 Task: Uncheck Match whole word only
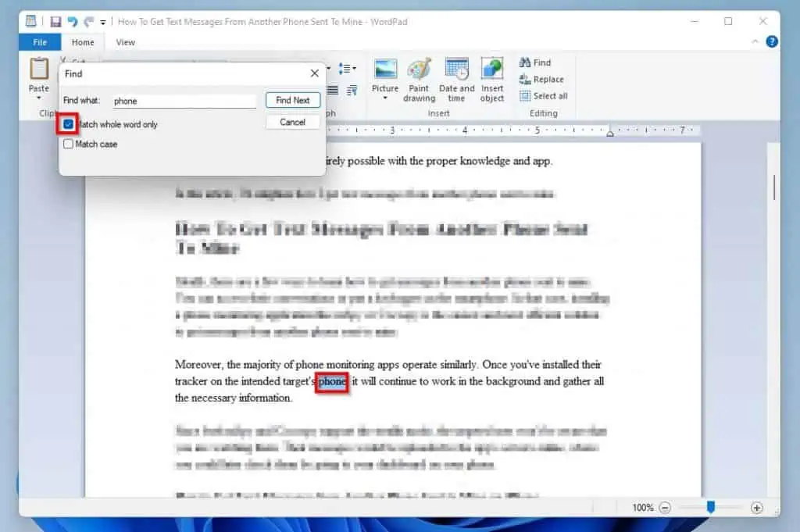coord(70,124)
